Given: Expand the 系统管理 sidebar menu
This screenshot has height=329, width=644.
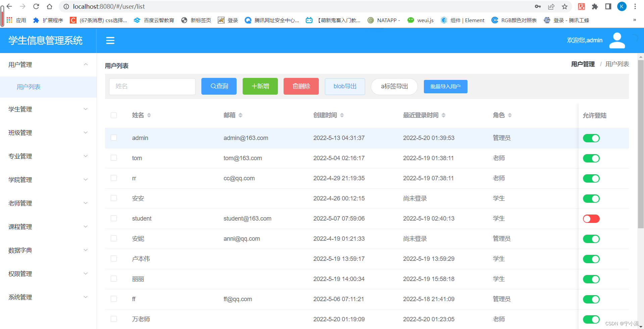Looking at the screenshot, I should pyautogui.click(x=48, y=297).
